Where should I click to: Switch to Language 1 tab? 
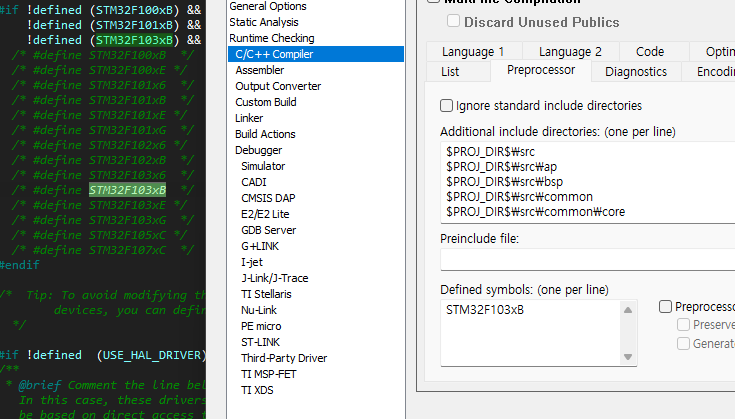pyautogui.click(x=473, y=52)
